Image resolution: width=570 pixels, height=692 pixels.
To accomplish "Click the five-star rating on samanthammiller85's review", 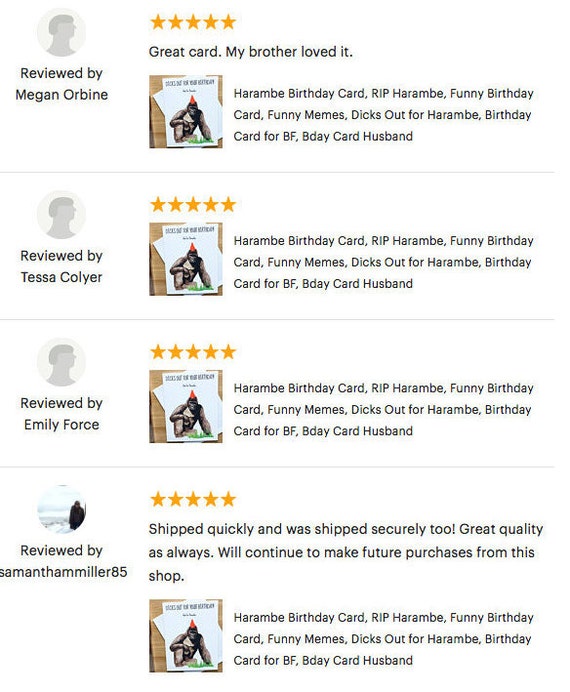I will pyautogui.click(x=193, y=499).
